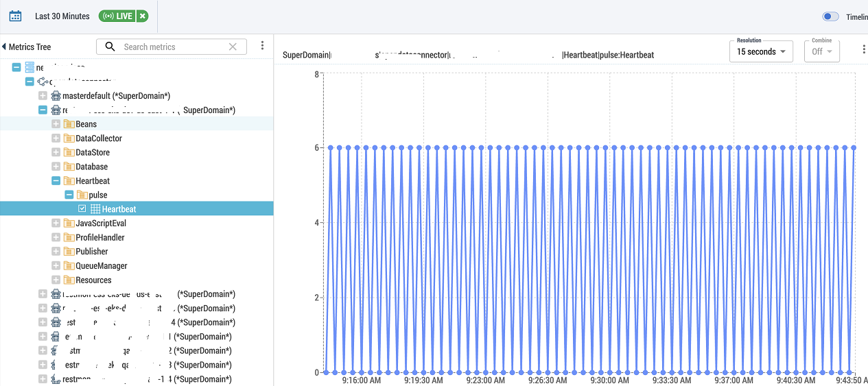868x386 pixels.
Task: Collapse the pulse folder
Action: [x=69, y=195]
